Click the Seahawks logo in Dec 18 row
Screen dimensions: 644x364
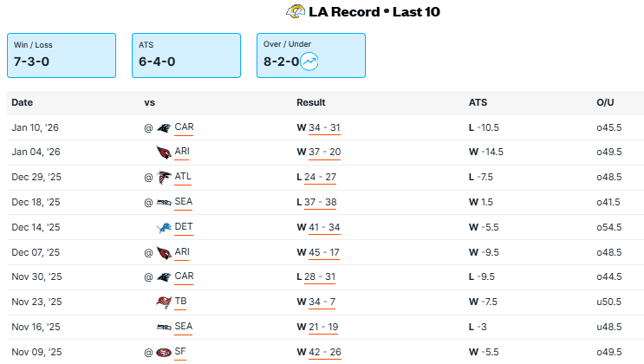[163, 203]
